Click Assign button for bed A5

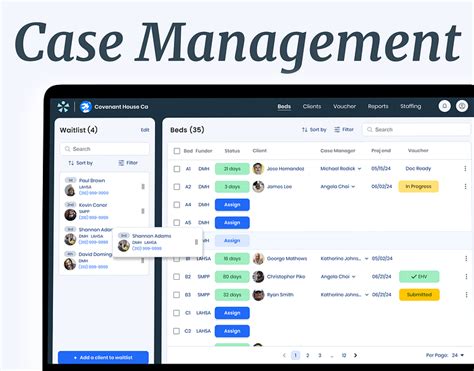point(232,223)
